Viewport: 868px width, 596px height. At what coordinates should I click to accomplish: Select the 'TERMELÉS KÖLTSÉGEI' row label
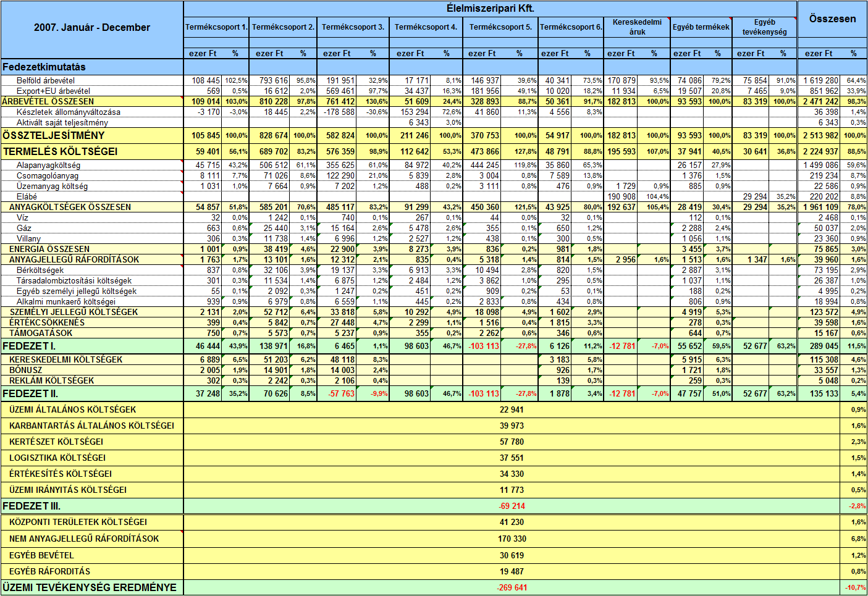coord(60,151)
